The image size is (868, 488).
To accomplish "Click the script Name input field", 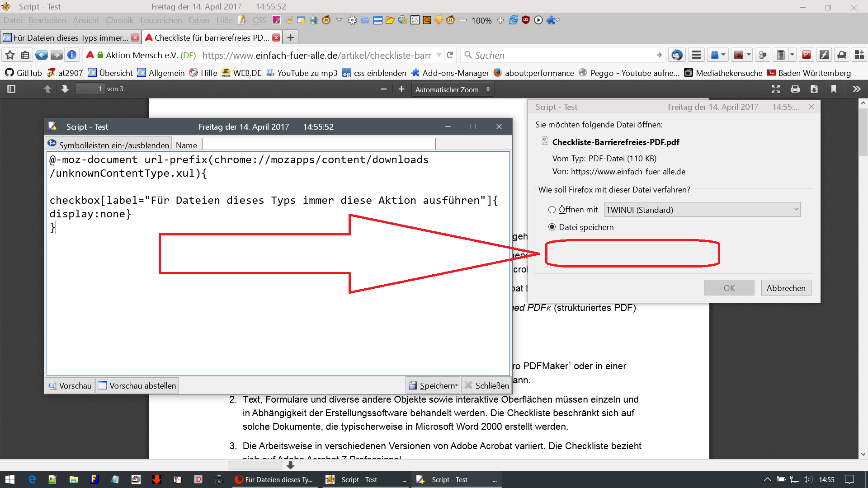I will pyautogui.click(x=318, y=145).
